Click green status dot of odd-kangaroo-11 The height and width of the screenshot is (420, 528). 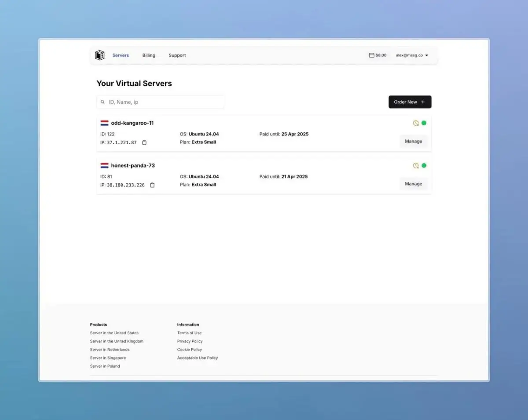coord(424,123)
